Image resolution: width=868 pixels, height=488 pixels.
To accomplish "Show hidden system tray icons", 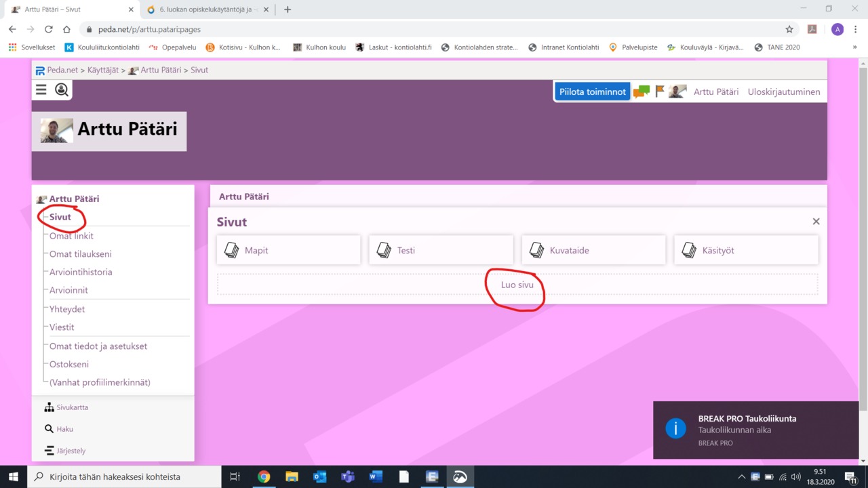I will tap(741, 477).
